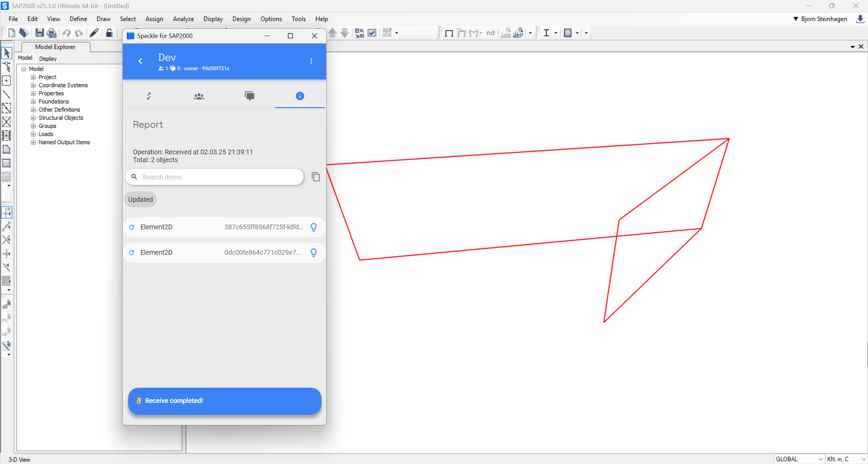Click the Search items field
The height and width of the screenshot is (464, 868).
(x=214, y=177)
